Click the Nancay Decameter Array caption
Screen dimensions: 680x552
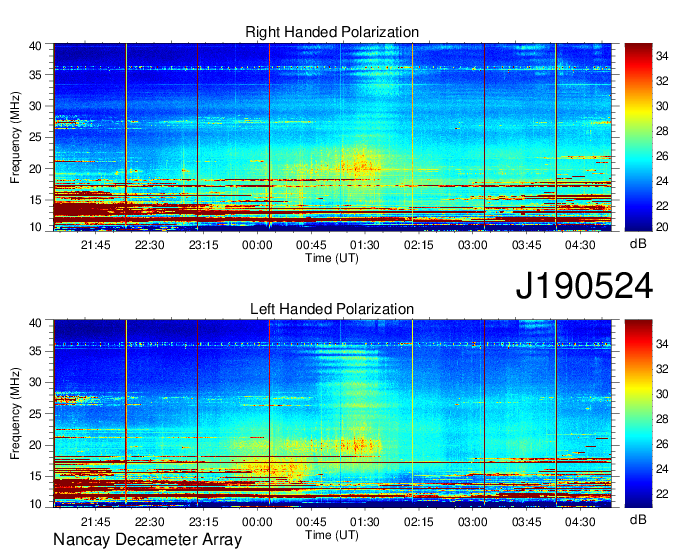click(147, 539)
